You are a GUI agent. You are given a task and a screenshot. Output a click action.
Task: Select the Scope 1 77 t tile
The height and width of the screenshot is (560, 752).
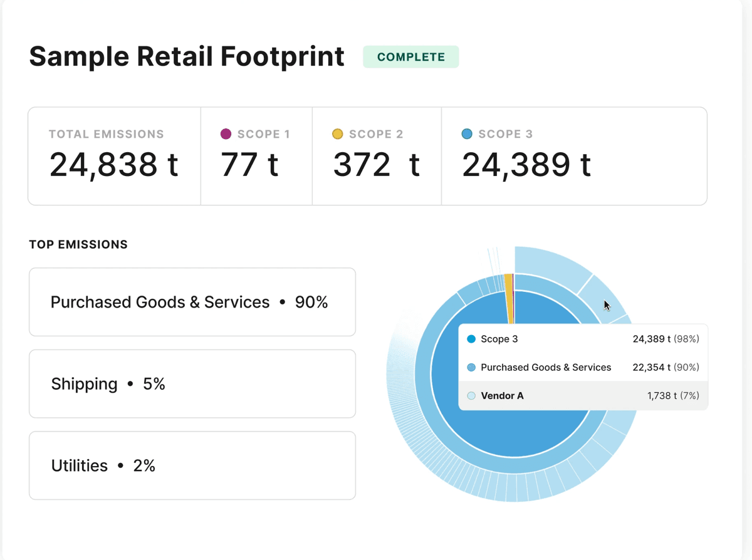pyautogui.click(x=256, y=156)
